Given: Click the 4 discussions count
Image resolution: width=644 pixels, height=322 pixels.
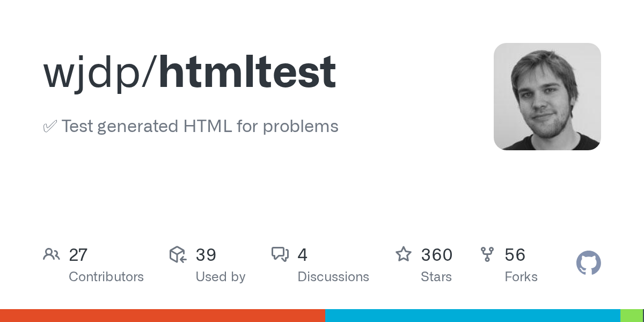Looking at the screenshot, I should (303, 255).
